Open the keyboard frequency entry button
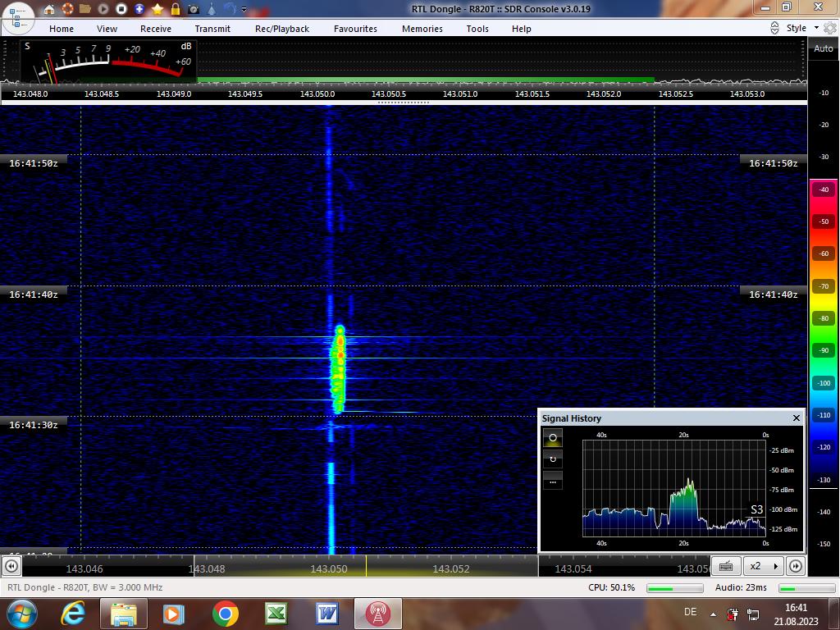Screen dimensions: 840x630 click(726, 566)
